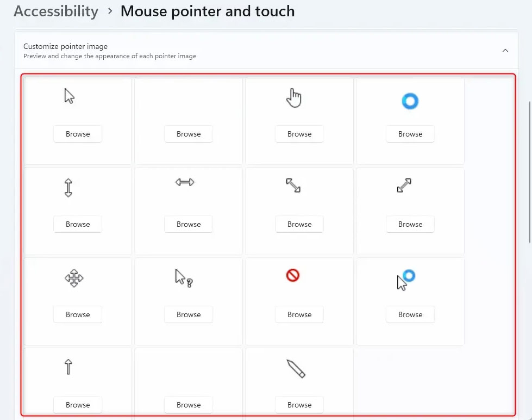Collapse the Customize pointer image section

coord(505,51)
